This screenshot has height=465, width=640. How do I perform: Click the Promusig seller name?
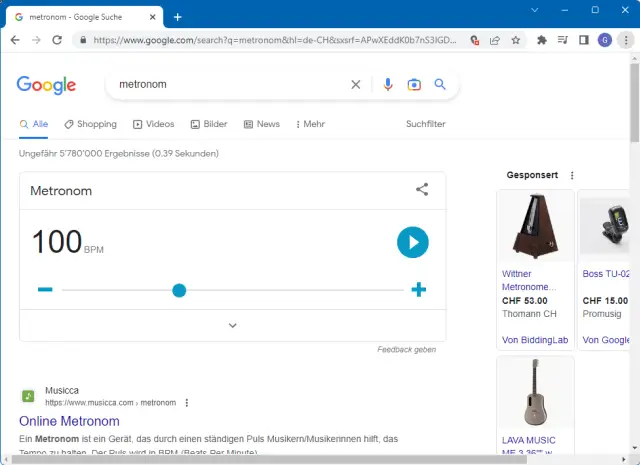click(602, 314)
